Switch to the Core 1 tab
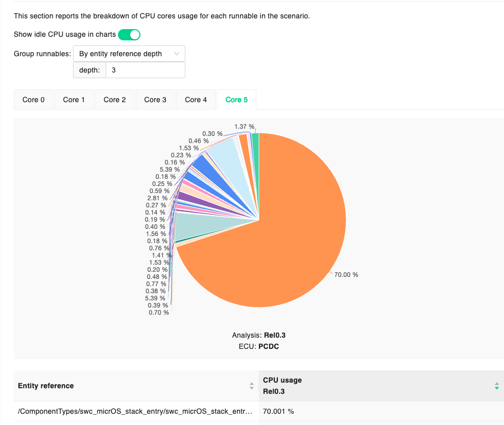 [74, 100]
